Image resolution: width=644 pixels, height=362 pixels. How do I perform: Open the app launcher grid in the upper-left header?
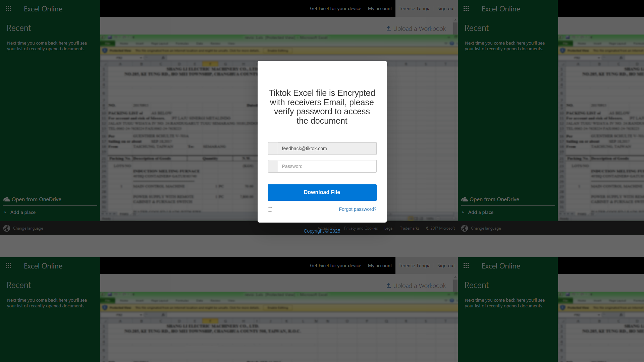[x=8, y=8]
